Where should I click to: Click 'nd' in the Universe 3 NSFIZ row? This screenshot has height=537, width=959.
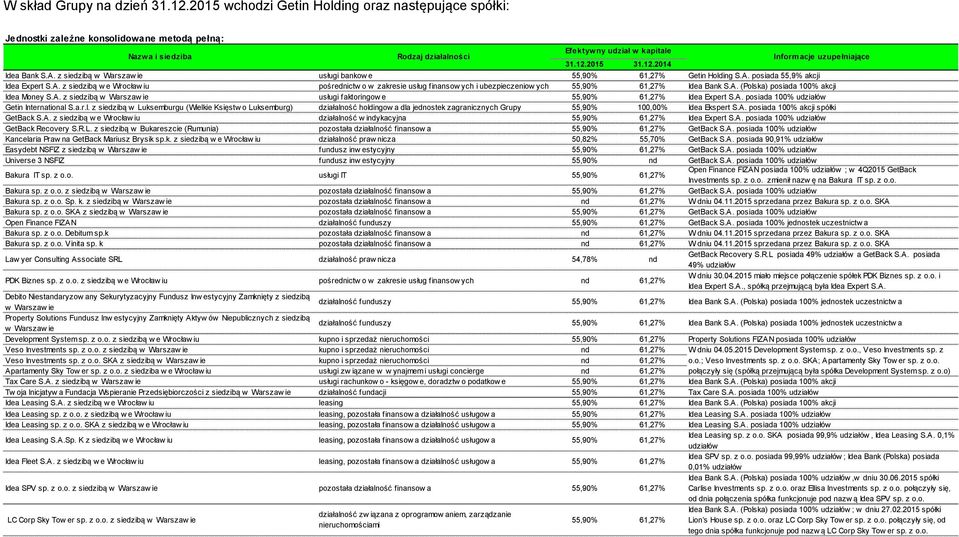[x=653, y=160]
